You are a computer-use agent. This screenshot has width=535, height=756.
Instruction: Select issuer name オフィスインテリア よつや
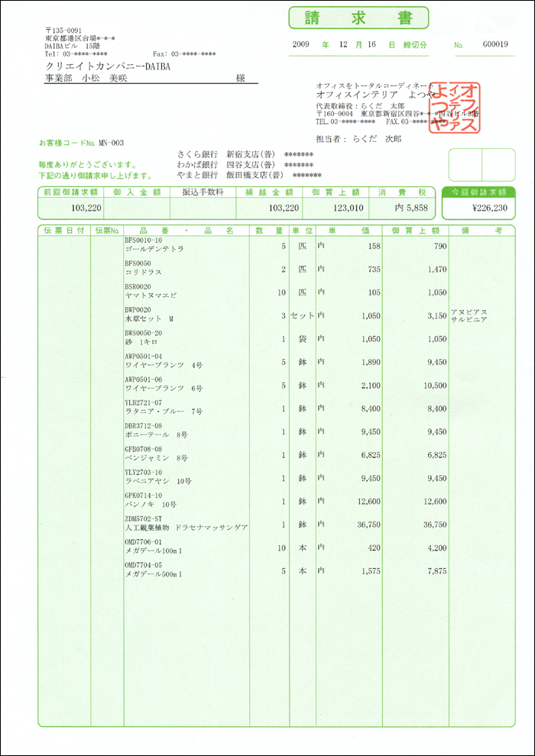pos(377,95)
